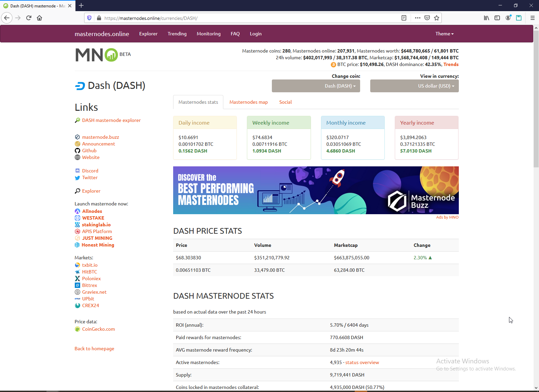The image size is (539, 392).
Task: Follow the Trends link in header stats
Action: (451, 64)
